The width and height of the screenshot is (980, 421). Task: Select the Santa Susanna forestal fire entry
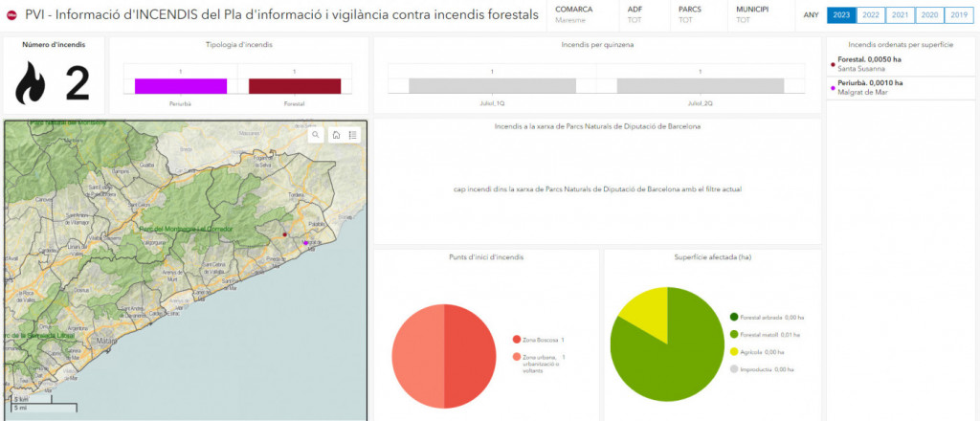coord(869,64)
